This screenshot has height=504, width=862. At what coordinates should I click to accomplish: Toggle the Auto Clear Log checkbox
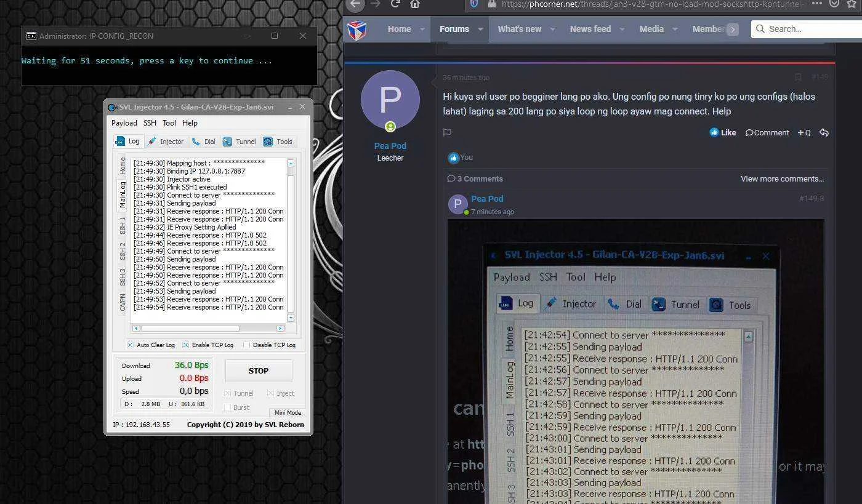pyautogui.click(x=131, y=345)
